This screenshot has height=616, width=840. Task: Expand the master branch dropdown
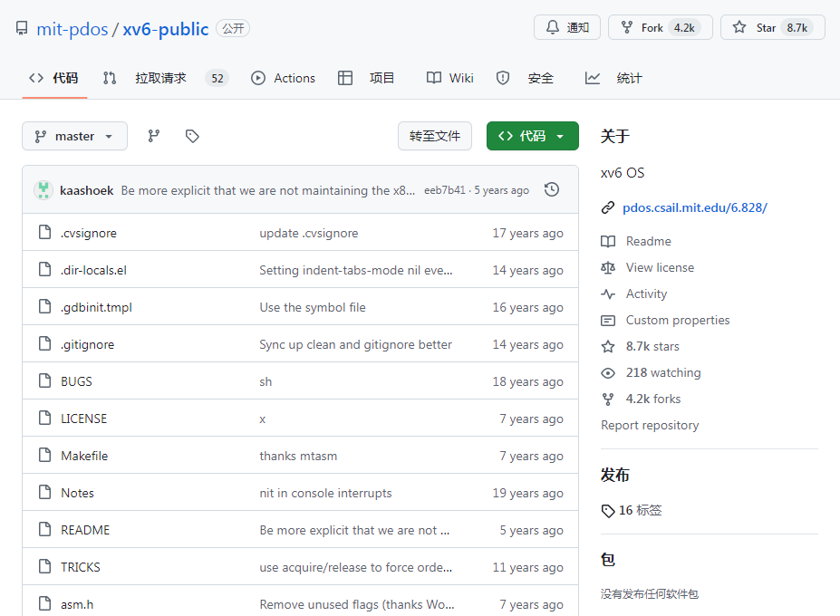[74, 136]
